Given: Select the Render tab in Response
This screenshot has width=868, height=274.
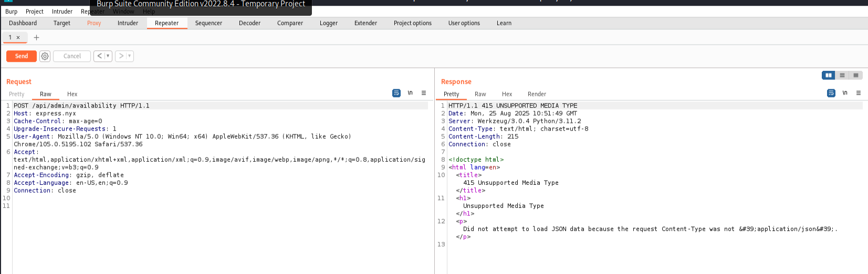Looking at the screenshot, I should click(537, 94).
